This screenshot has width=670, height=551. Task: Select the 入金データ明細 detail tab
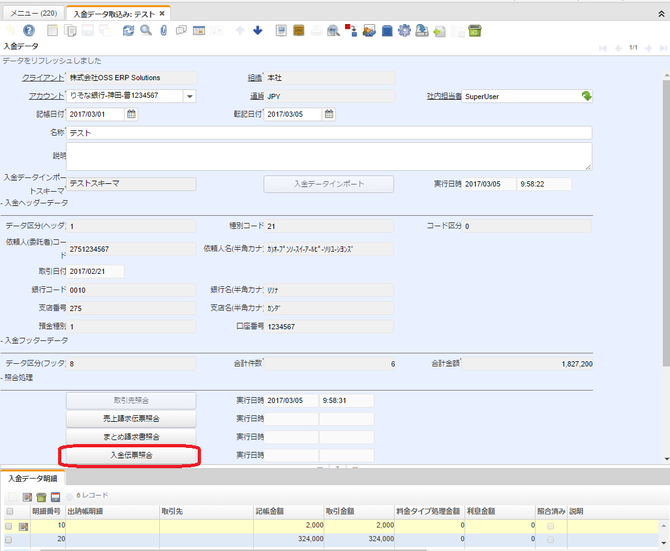coord(32,478)
